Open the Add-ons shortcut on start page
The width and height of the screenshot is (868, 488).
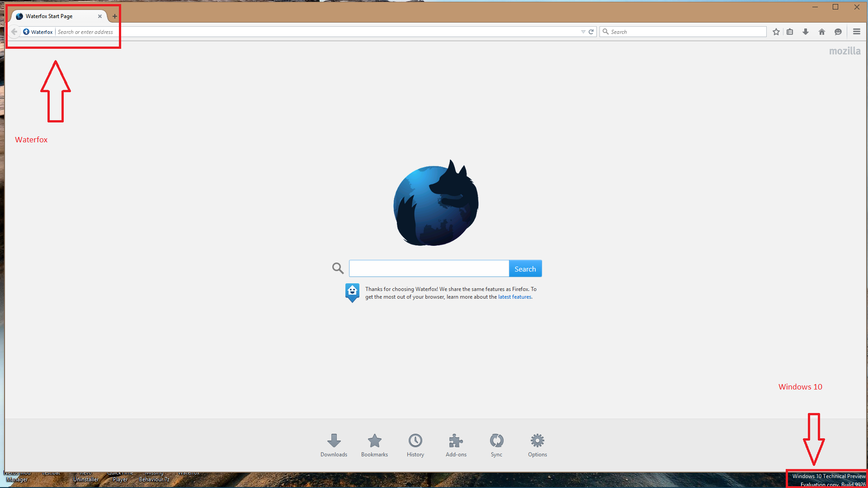coord(456,445)
